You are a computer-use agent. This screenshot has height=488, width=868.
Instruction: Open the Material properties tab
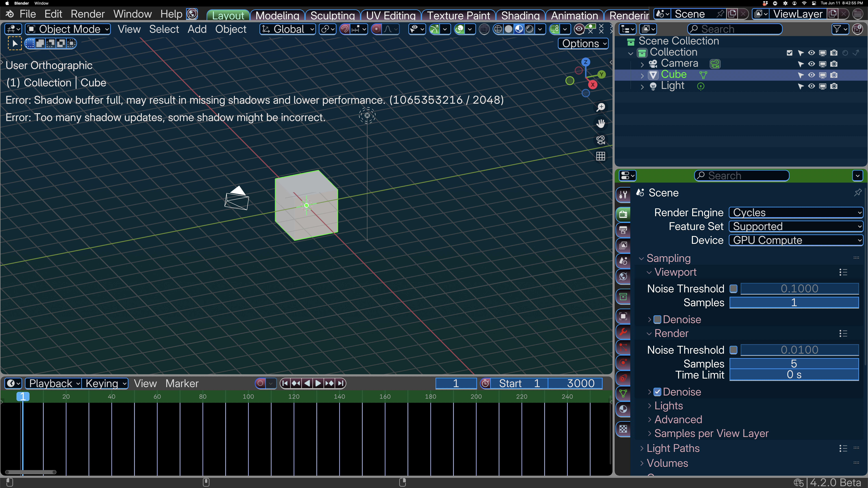(623, 409)
